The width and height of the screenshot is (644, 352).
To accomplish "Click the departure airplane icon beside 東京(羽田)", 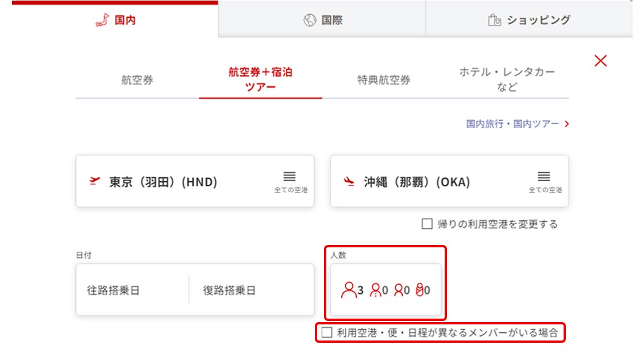I will pos(95,182).
